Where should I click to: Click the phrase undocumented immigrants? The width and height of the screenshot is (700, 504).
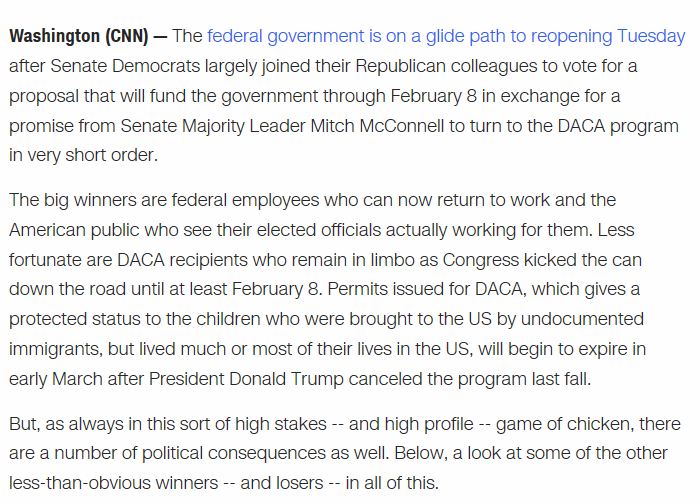point(582,319)
